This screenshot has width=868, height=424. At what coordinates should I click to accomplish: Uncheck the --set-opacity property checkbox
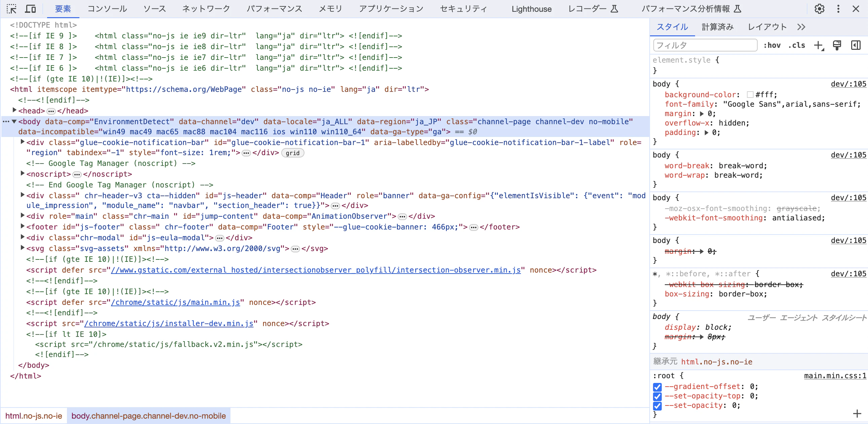click(657, 406)
